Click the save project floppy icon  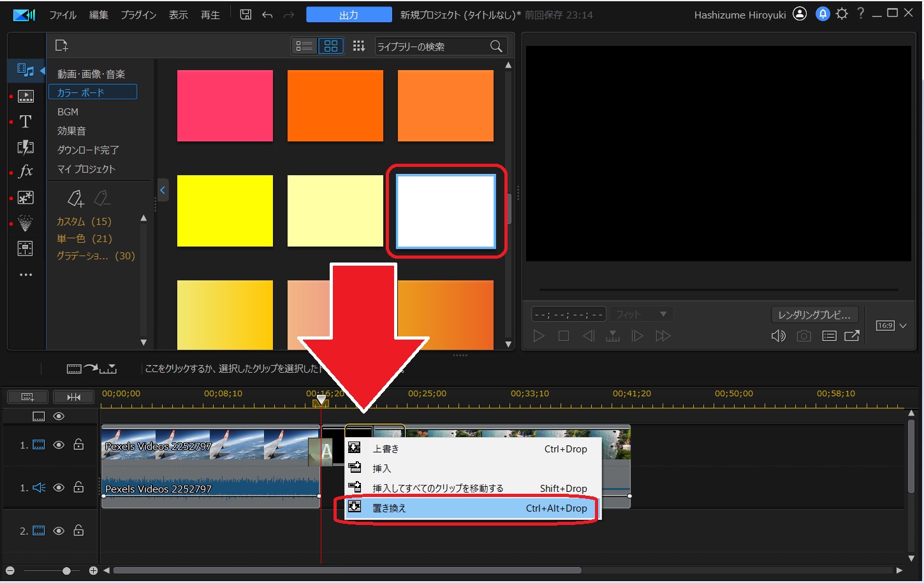pos(246,15)
